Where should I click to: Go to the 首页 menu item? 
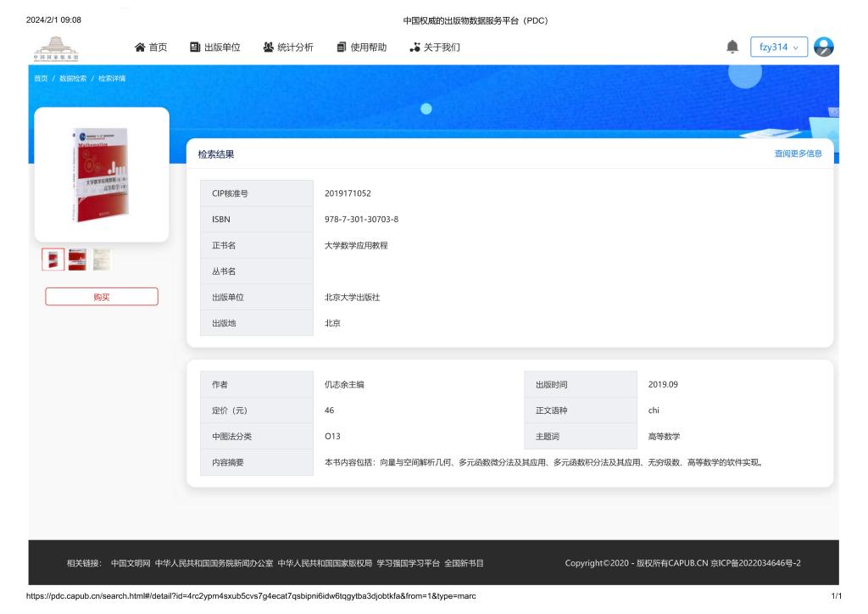click(158, 47)
